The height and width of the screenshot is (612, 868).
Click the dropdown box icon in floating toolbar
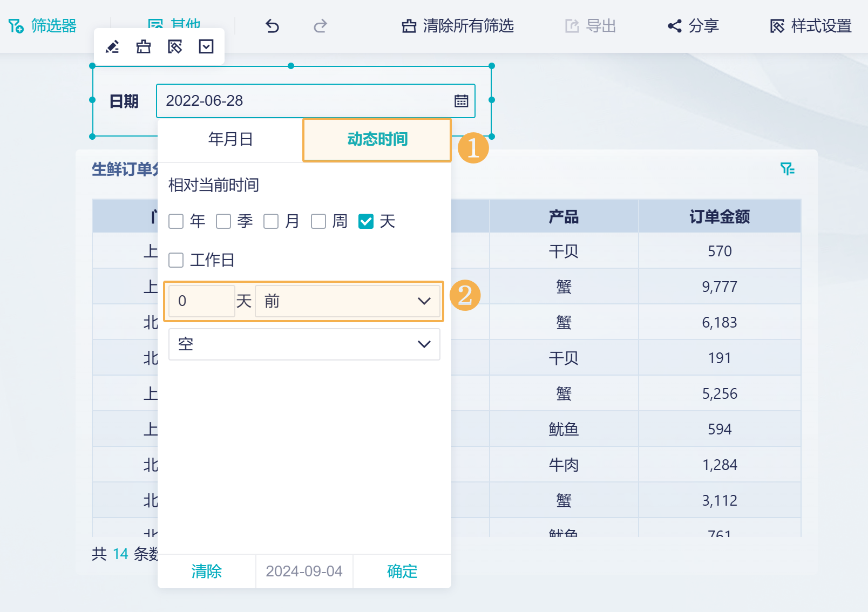point(206,47)
